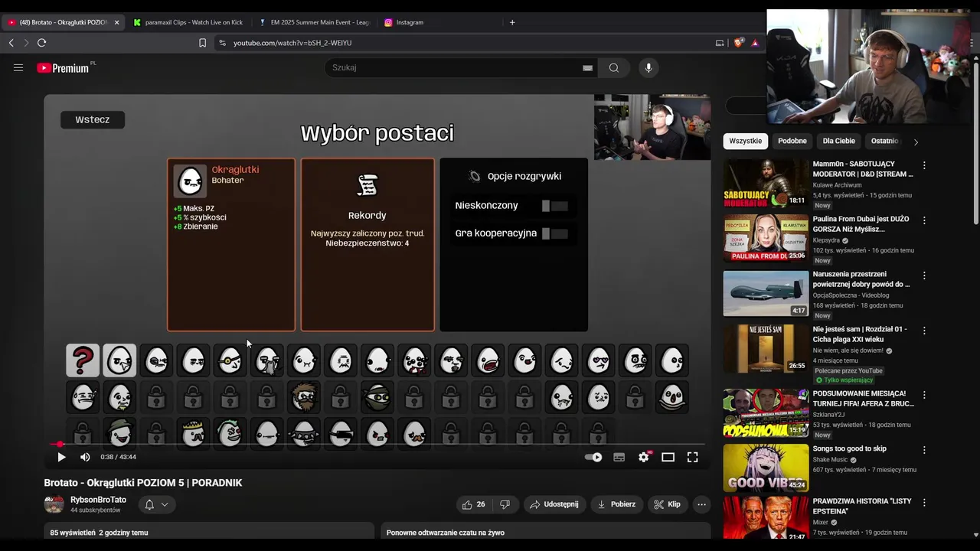
Task: Click the YouTube Premium logo
Action: click(64, 68)
